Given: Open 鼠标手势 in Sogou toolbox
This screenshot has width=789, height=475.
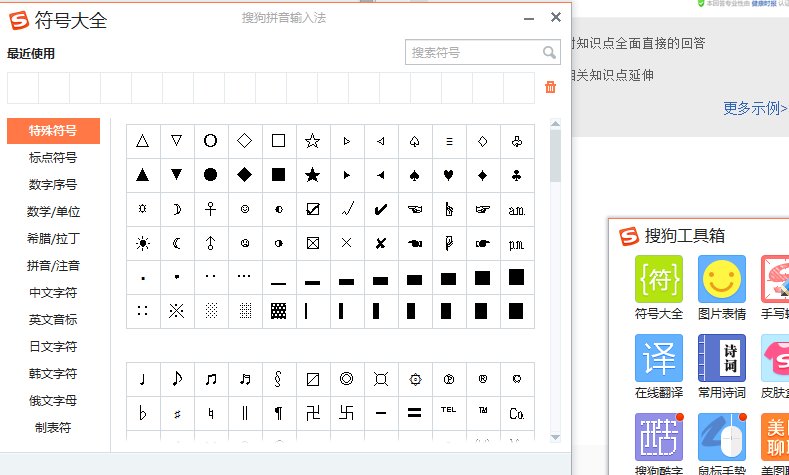Looking at the screenshot, I should click(722, 444).
